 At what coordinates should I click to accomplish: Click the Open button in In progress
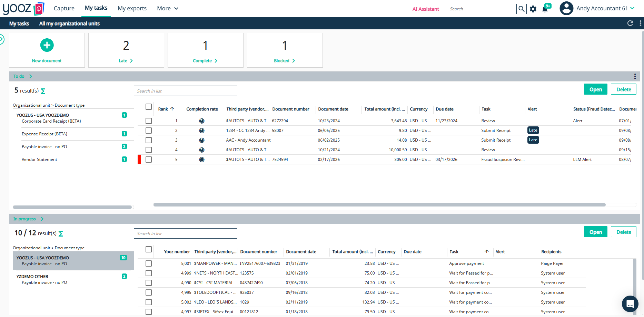point(596,232)
